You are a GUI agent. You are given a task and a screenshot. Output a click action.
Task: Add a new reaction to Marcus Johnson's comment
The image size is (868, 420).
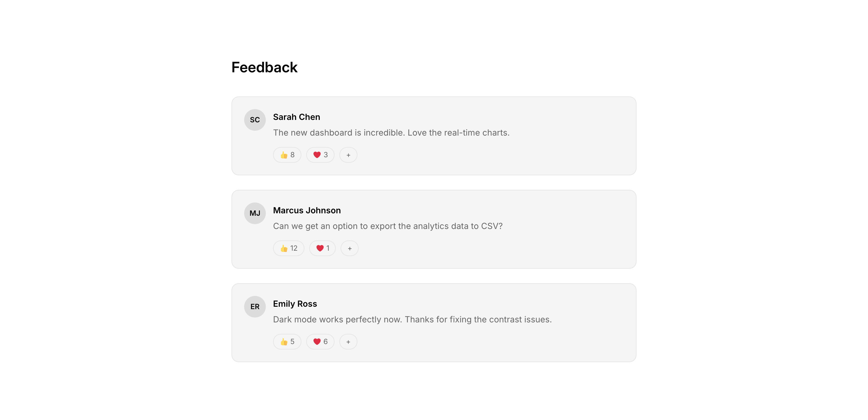click(349, 248)
